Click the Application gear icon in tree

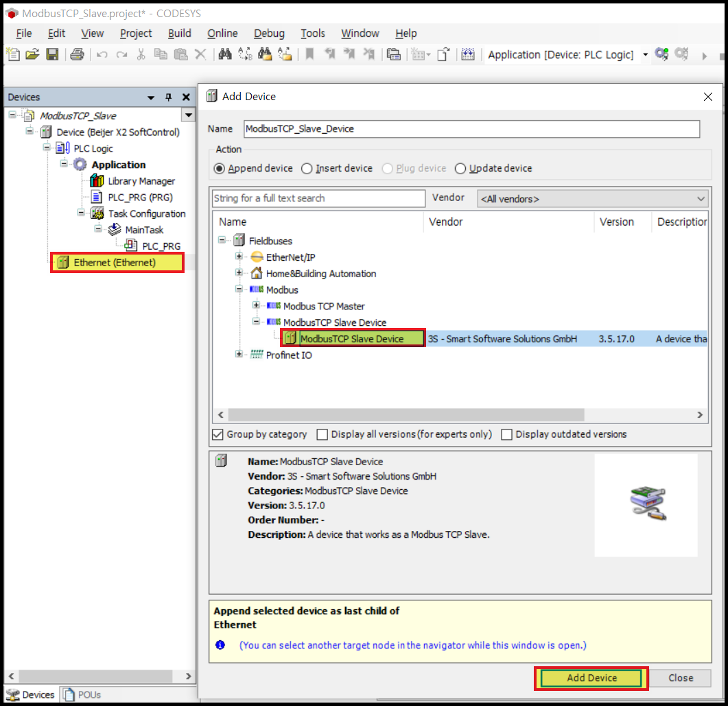pos(80,164)
